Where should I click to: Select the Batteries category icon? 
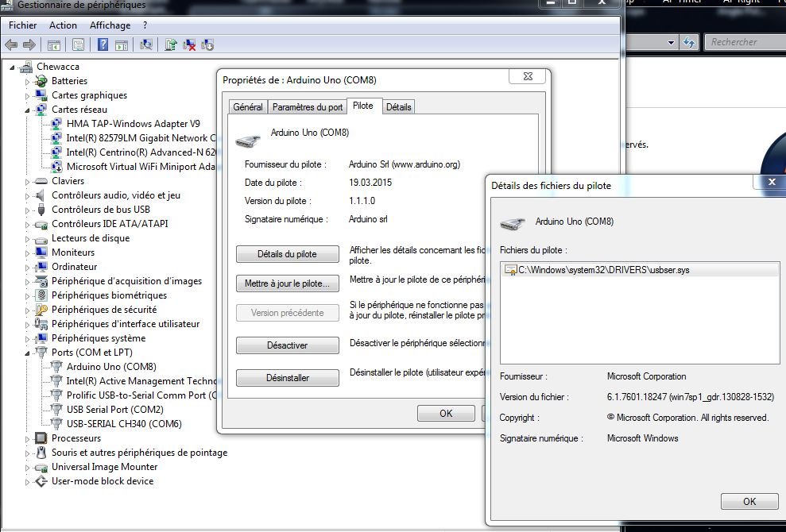coord(41,81)
